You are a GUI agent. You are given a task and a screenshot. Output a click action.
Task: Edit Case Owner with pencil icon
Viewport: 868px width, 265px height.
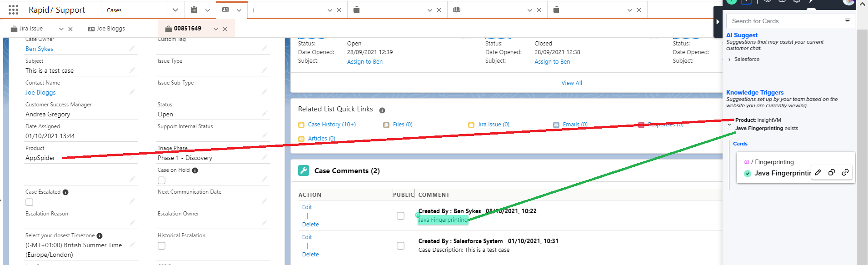(132, 48)
